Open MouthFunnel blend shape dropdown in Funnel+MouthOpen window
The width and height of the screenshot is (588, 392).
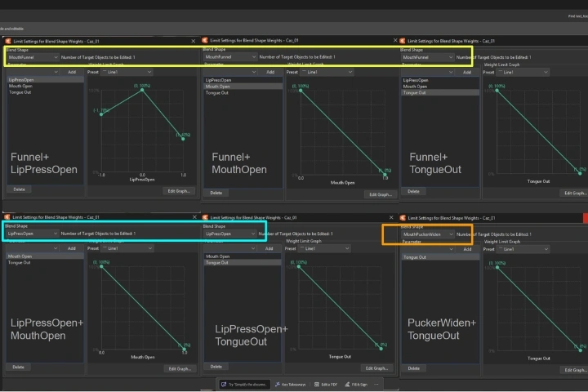230,57
